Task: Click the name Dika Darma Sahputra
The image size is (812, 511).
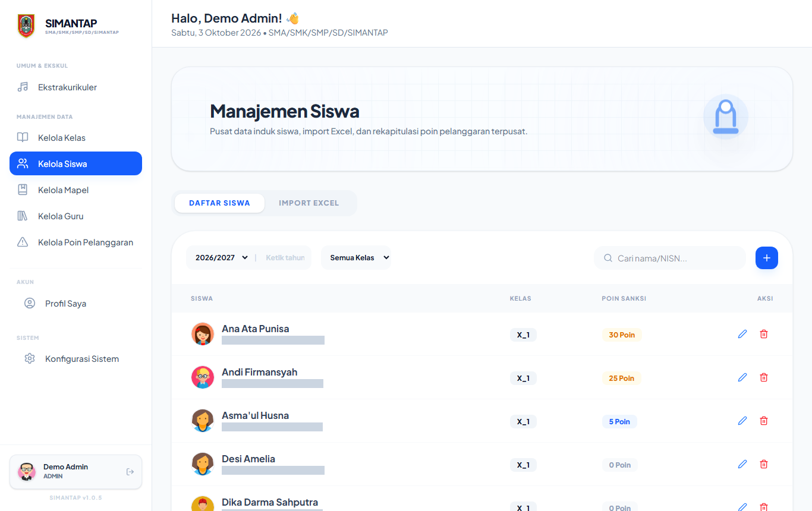Action: [x=270, y=503]
